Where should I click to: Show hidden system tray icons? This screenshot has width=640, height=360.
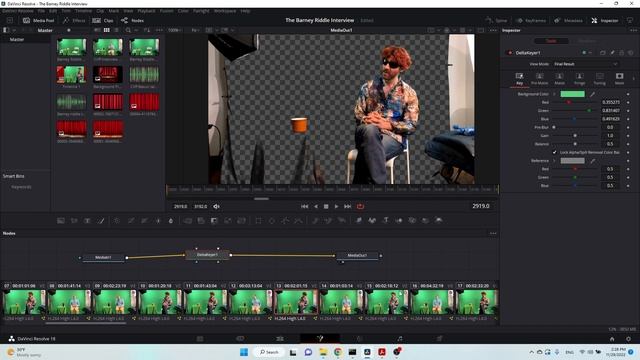point(531,352)
